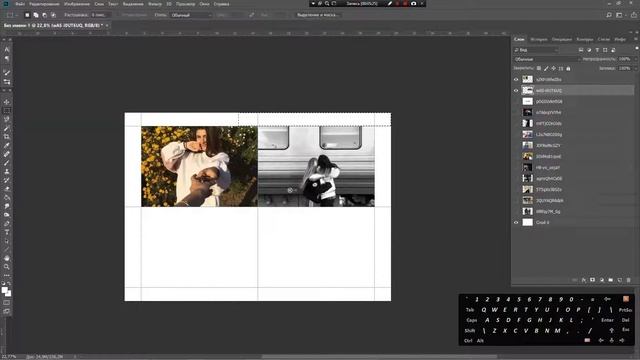This screenshot has height=360, width=640.
Task: Click Subtract from selection icon in options bar
Action: tap(44, 15)
